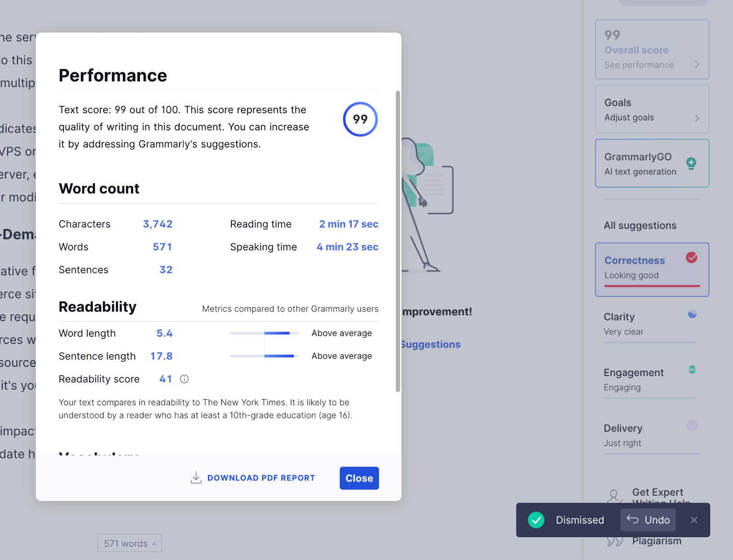Click the Sentence length value 17.8
The image size is (733, 560).
[x=161, y=356]
